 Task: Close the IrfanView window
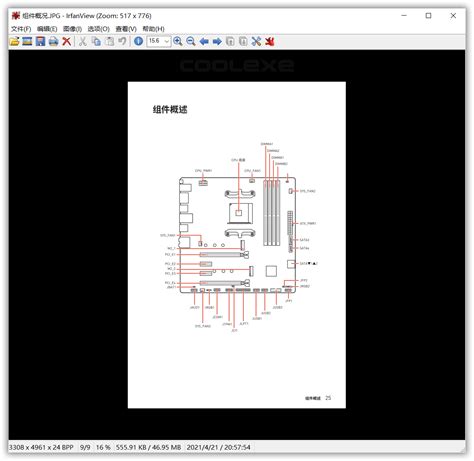coord(453,16)
